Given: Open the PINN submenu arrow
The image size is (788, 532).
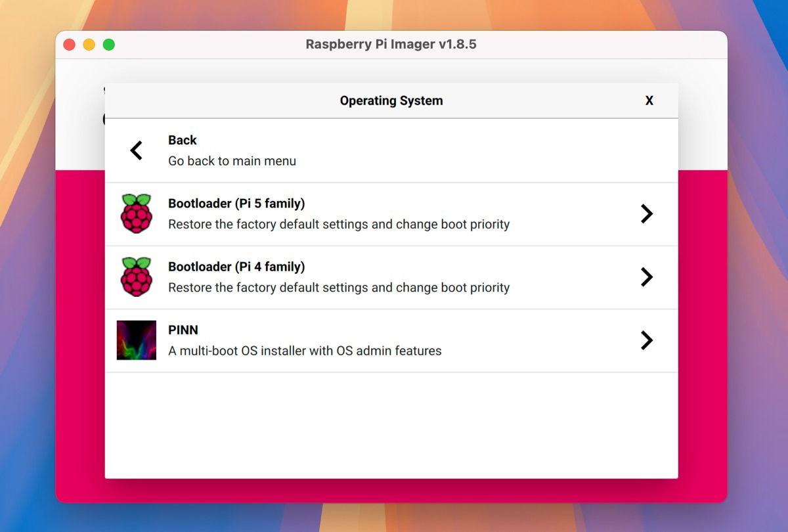Looking at the screenshot, I should click(x=647, y=340).
